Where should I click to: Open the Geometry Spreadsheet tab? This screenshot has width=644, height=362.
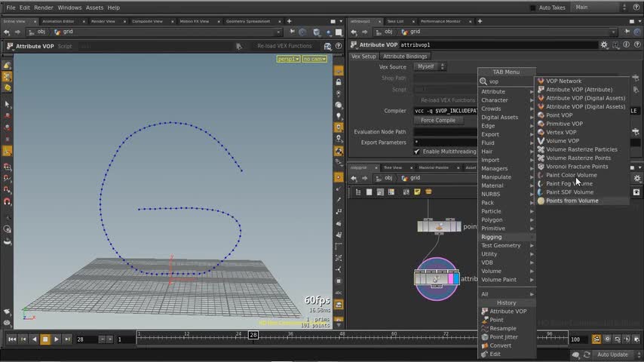pos(248,21)
